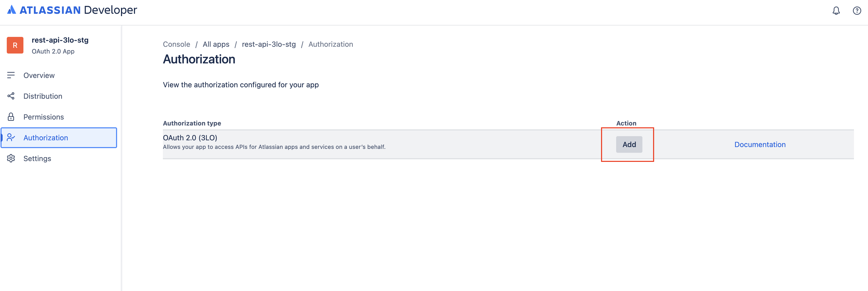Open All apps from the breadcrumb
Image resolution: width=868 pixels, height=291 pixels.
216,44
